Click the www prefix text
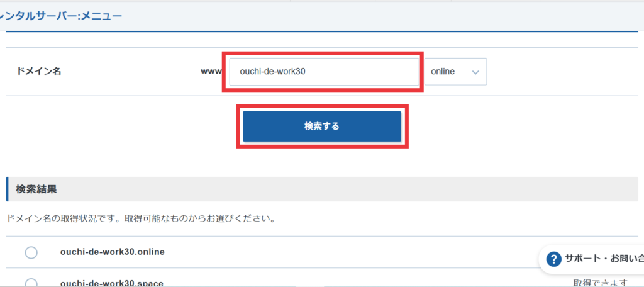 [211, 72]
